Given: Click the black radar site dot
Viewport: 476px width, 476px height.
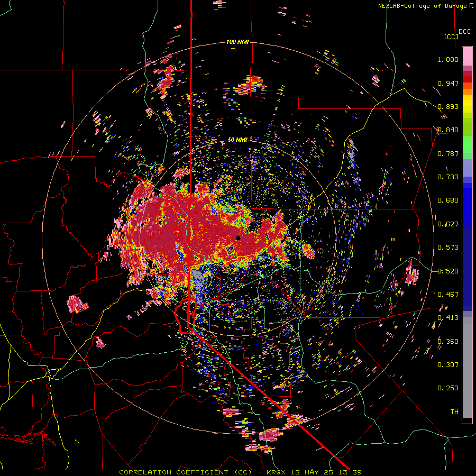Looking at the screenshot, I should pos(238,238).
